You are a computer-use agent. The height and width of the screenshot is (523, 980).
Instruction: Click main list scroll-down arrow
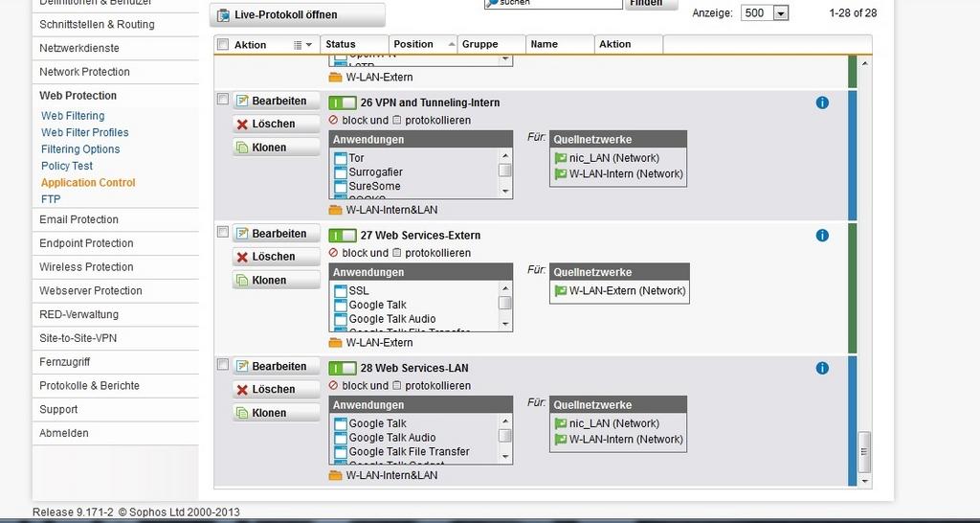pos(864,481)
